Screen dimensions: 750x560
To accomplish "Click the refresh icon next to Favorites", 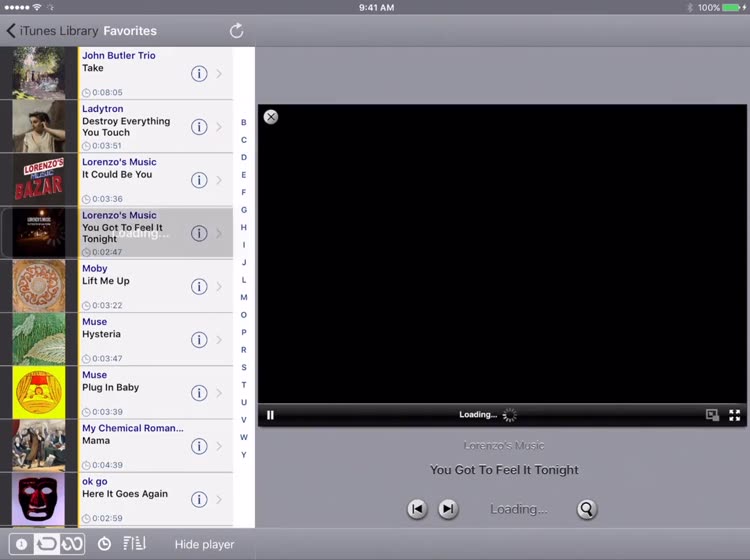I will [236, 31].
